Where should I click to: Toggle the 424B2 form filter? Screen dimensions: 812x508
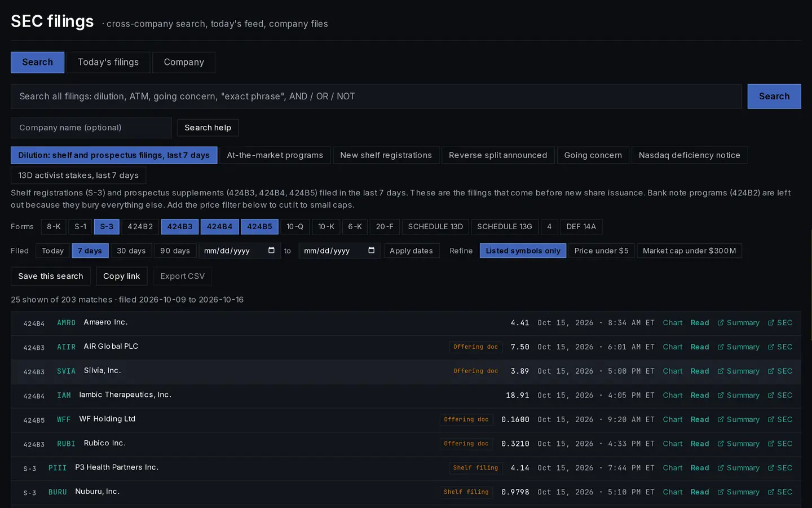click(x=140, y=227)
